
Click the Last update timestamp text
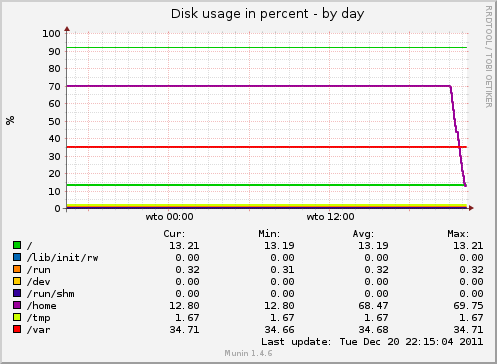[372, 342]
